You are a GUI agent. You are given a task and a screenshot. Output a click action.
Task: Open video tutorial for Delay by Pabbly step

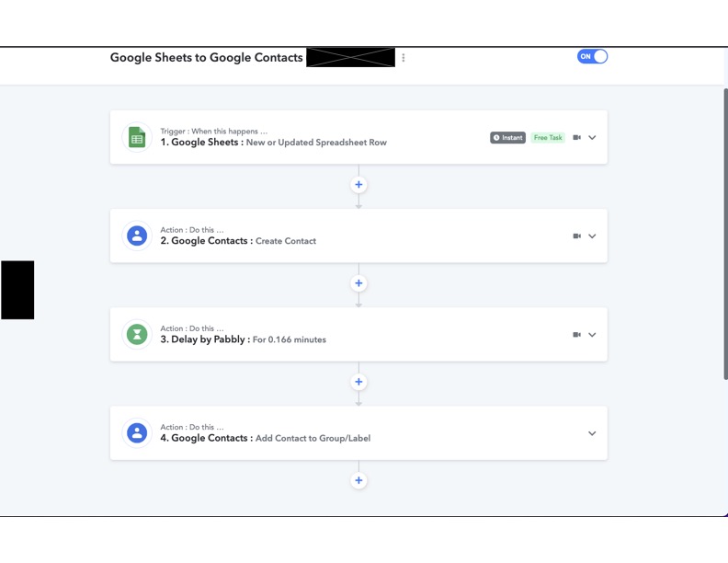tap(576, 335)
